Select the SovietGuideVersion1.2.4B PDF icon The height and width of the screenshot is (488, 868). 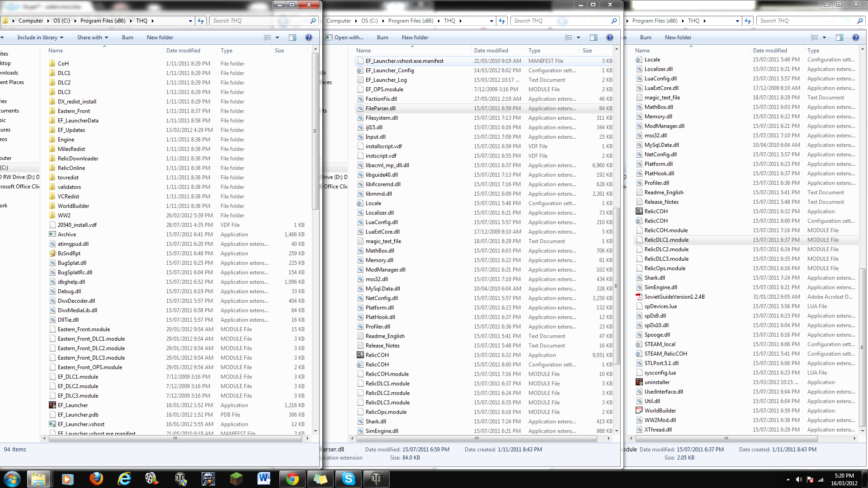click(639, 297)
